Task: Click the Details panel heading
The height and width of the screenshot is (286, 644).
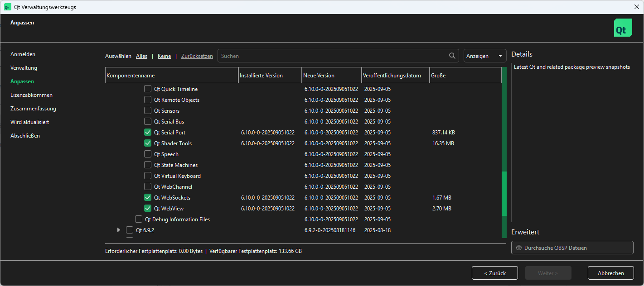Action: coord(522,54)
